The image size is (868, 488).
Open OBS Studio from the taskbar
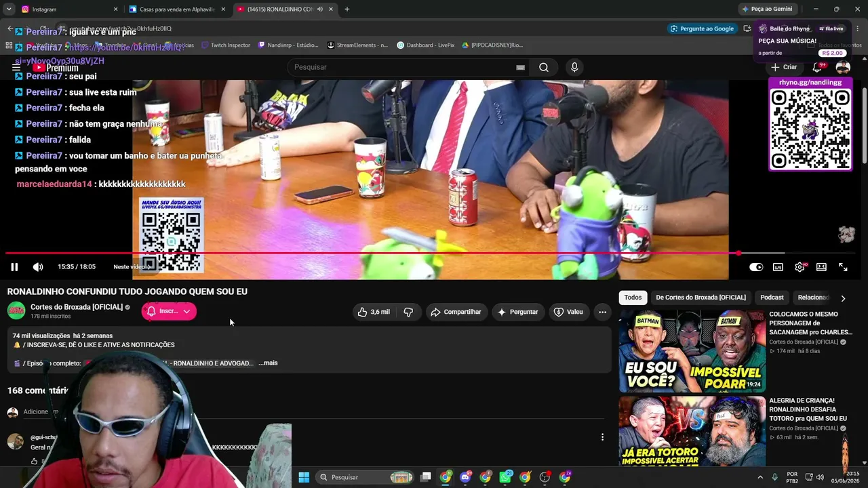(545, 477)
